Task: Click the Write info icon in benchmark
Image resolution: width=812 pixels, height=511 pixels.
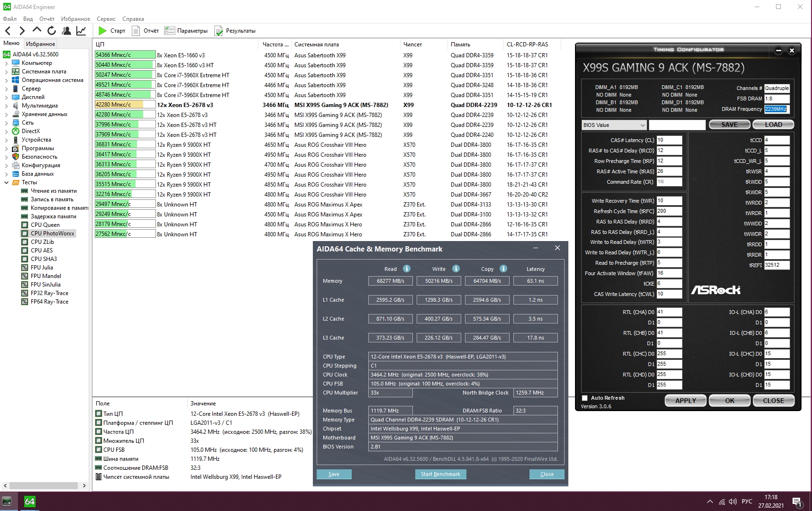Action: click(456, 269)
